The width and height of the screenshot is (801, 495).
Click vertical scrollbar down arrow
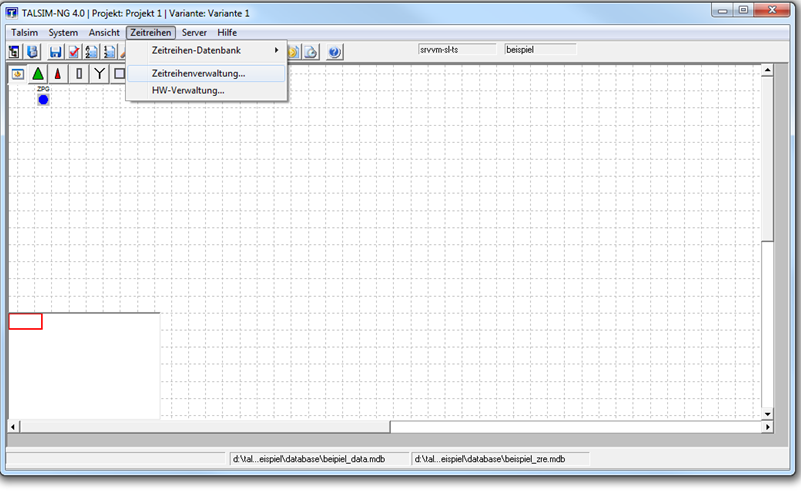pos(767,412)
